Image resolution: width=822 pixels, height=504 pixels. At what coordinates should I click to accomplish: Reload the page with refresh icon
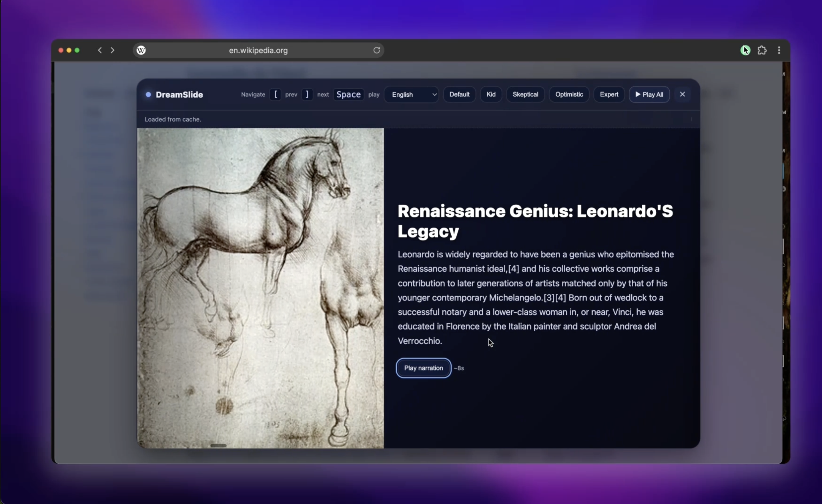(377, 50)
